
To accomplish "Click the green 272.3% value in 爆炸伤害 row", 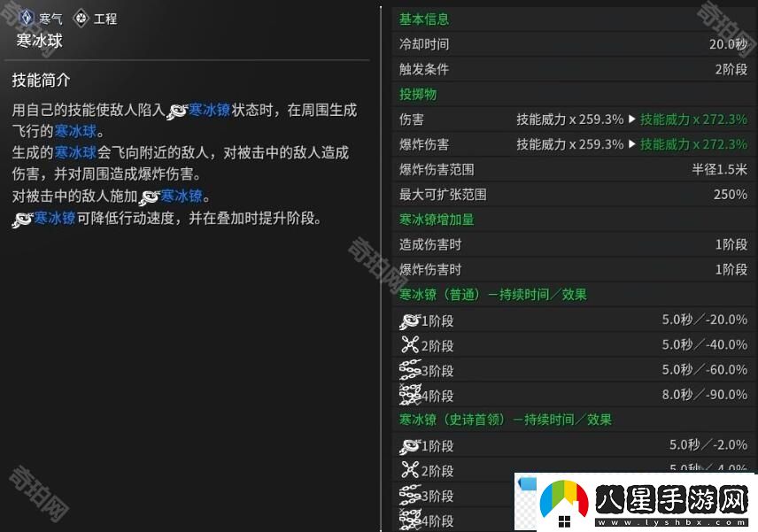I will 693,144.
